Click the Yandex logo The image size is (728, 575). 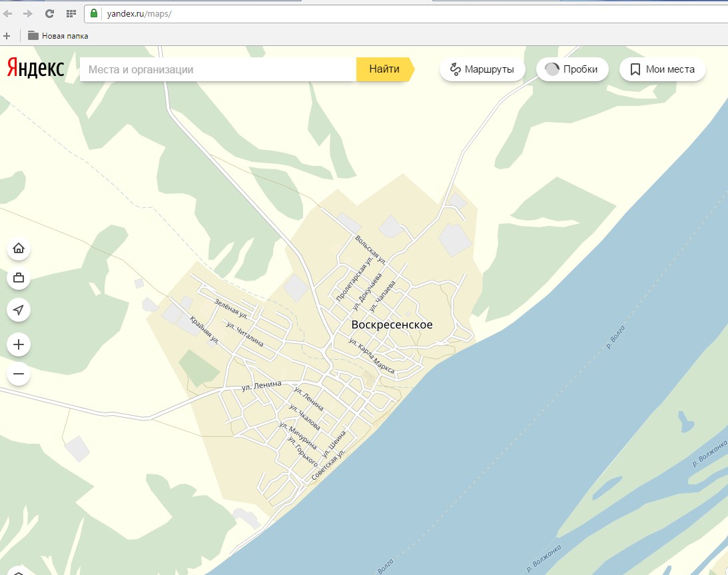point(36,68)
